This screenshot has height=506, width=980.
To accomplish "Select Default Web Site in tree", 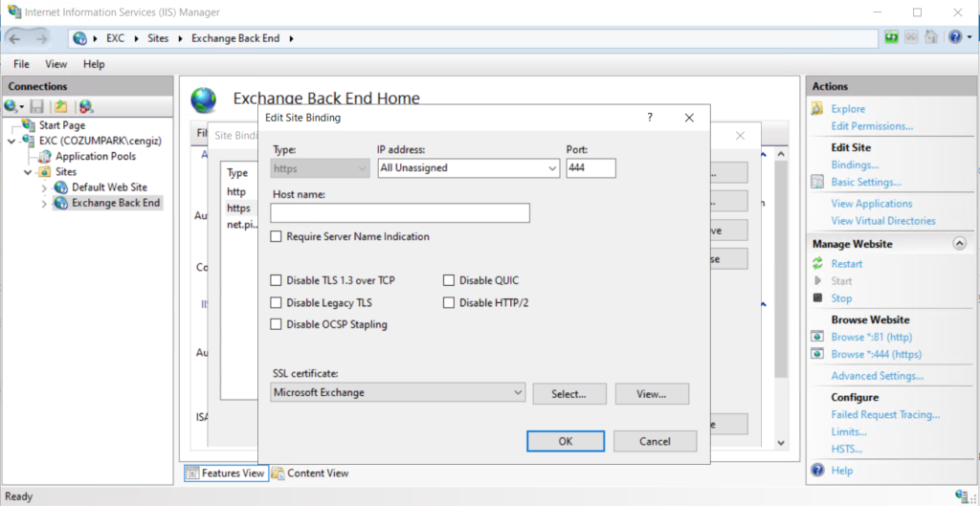I will (109, 187).
